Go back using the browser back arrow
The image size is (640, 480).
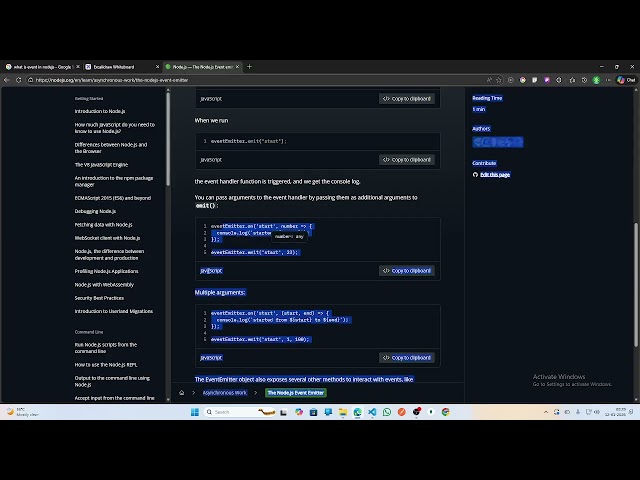pos(7,80)
